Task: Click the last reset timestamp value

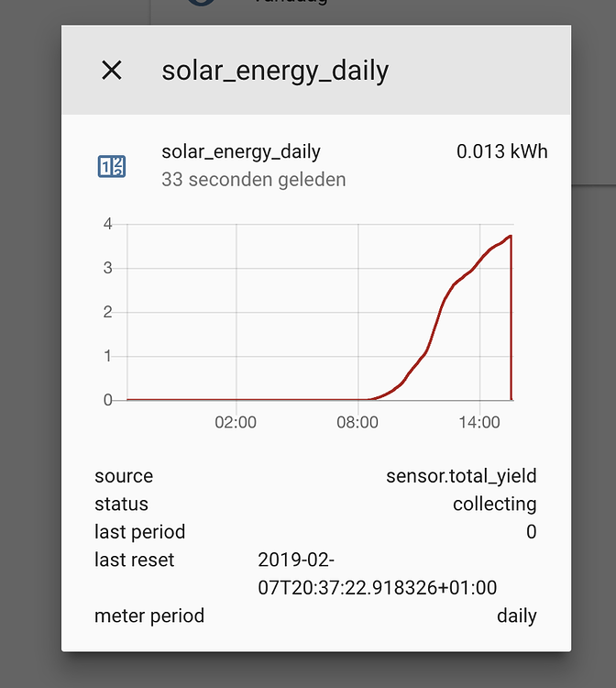Action: (378, 573)
